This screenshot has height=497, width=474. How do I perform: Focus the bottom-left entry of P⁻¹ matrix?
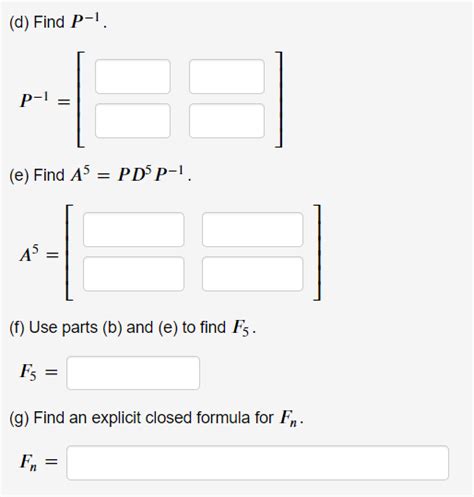(x=133, y=121)
